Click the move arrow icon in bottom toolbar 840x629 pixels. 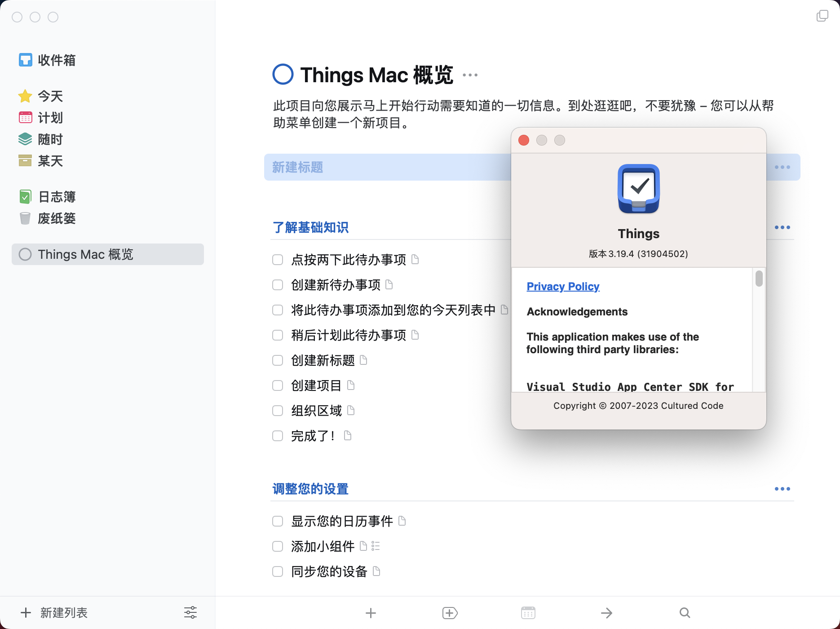(x=607, y=613)
